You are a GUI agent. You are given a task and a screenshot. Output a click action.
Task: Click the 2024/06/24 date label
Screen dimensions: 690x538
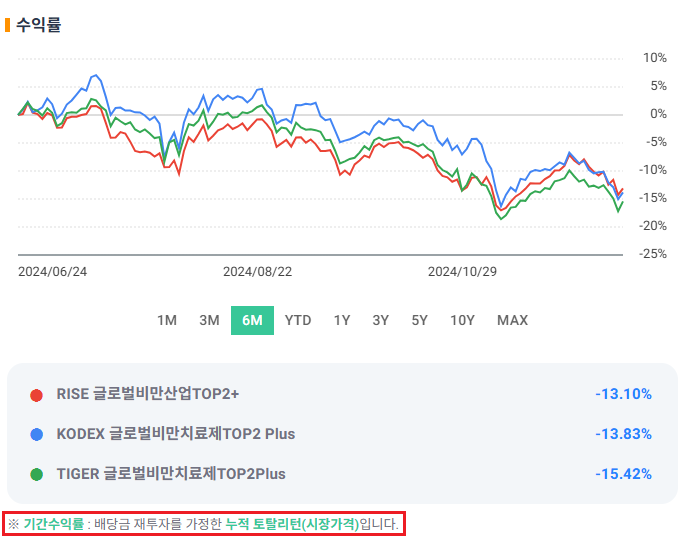coord(52,271)
